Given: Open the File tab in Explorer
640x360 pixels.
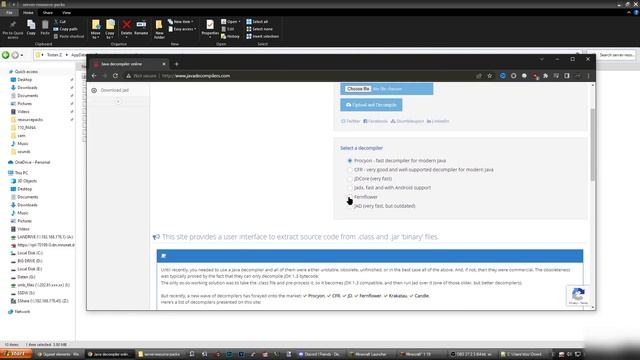Looking at the screenshot, I should pos(9,13).
